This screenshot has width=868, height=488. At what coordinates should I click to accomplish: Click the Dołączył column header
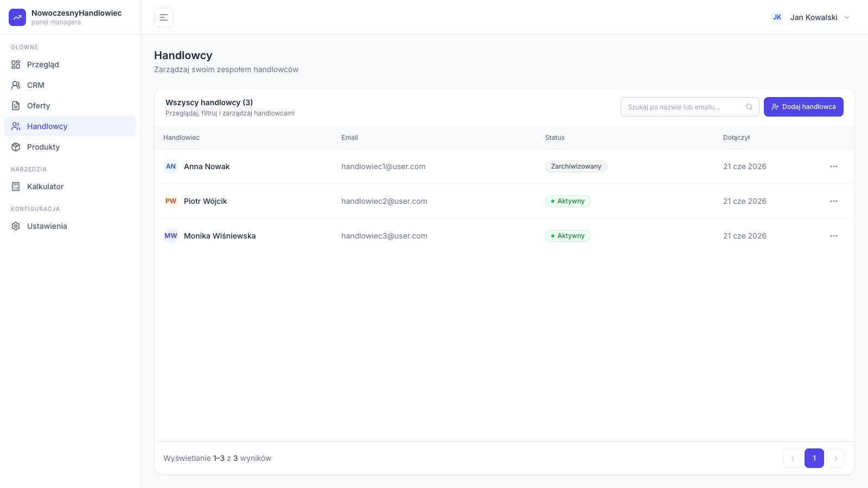(736, 138)
